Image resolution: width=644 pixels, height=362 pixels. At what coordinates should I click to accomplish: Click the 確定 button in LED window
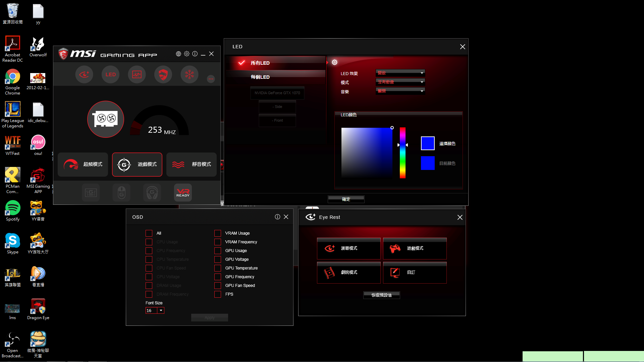pos(346,199)
